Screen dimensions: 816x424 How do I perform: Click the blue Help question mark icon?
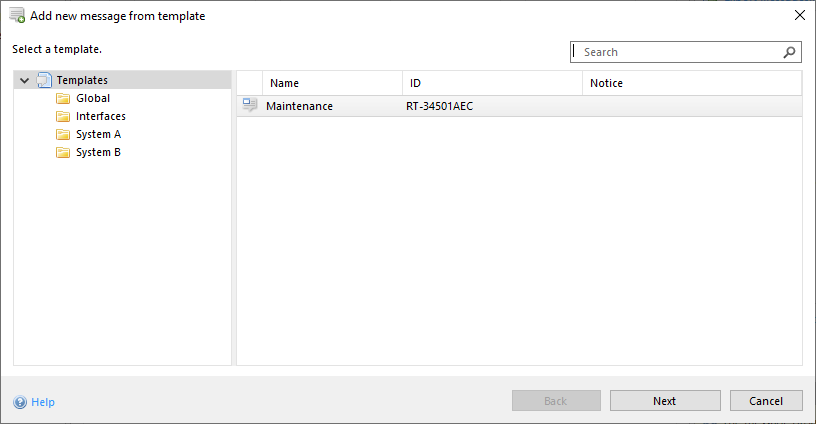[x=20, y=402]
